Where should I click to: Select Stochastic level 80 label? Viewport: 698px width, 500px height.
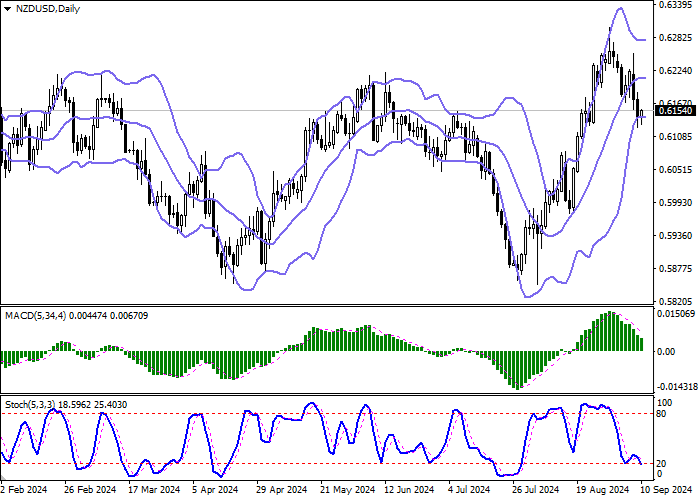coord(661,414)
